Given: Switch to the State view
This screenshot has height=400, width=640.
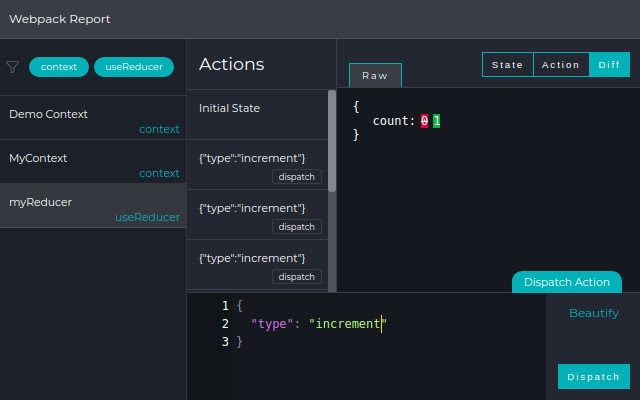Looking at the screenshot, I should click(507, 65).
